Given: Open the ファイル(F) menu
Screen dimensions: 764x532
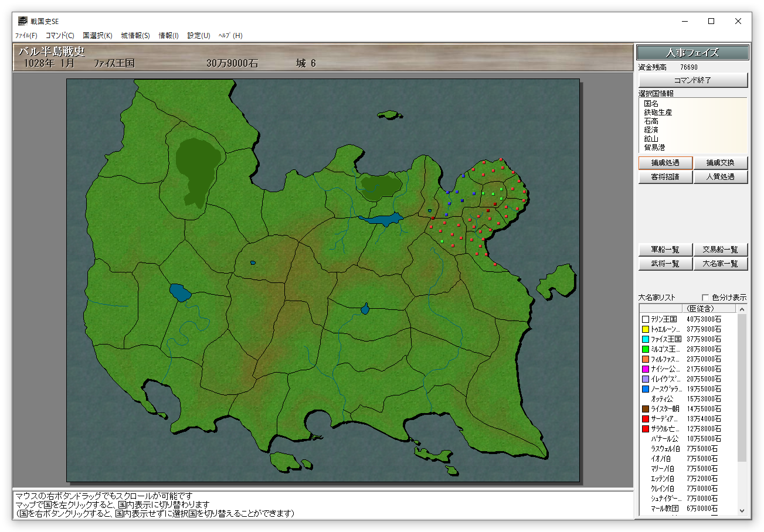Looking at the screenshot, I should (x=26, y=36).
